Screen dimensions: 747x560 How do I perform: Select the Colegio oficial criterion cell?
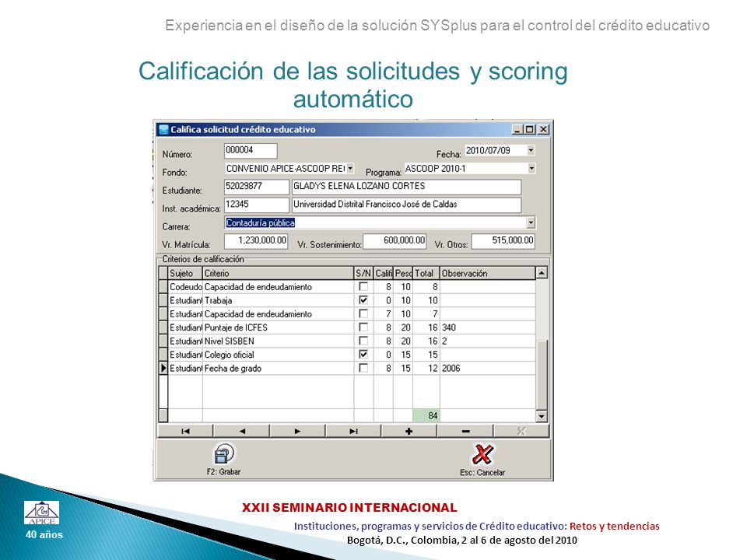point(279,355)
